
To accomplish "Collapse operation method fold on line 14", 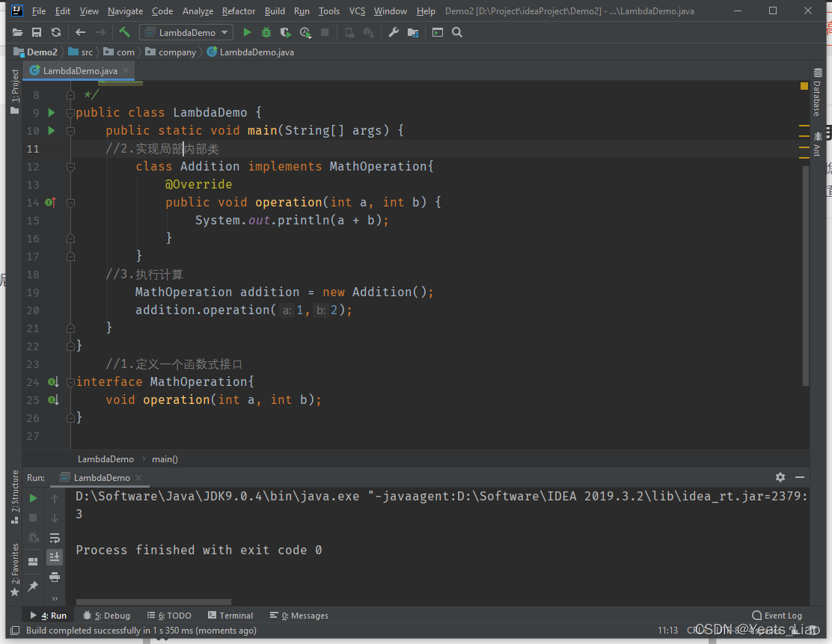I will pyautogui.click(x=70, y=203).
